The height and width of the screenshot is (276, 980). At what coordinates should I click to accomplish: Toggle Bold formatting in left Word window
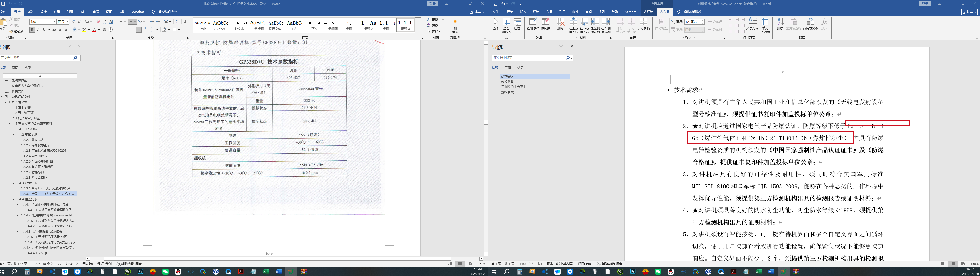coord(32,30)
